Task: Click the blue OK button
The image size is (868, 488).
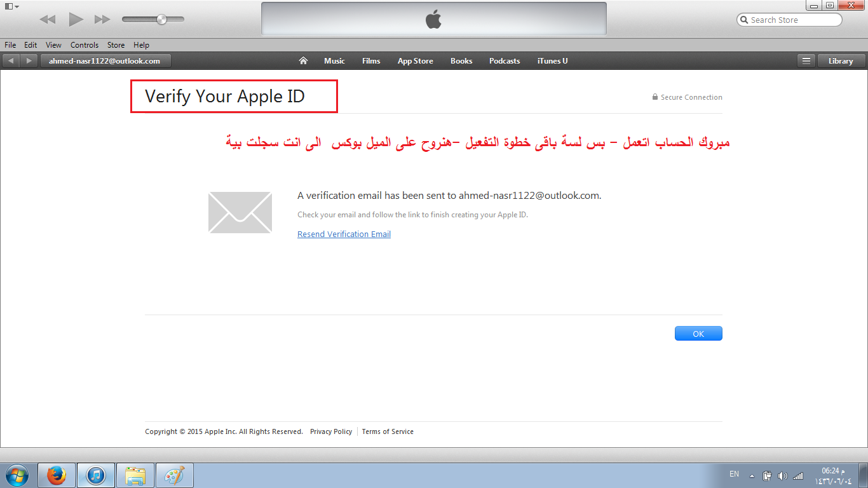Action: 698,334
